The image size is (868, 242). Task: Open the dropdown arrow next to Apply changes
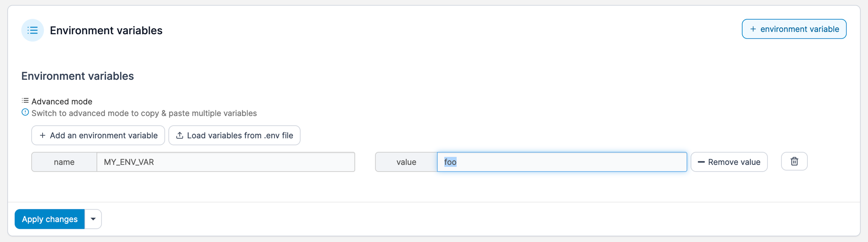(93, 219)
